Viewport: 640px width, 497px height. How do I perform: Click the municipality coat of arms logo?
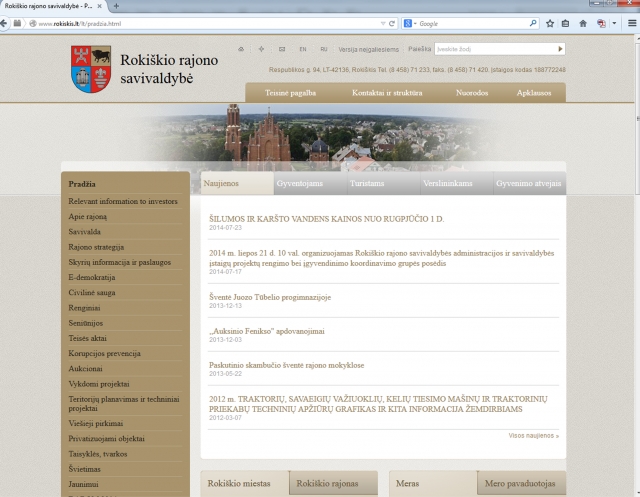coord(91,69)
